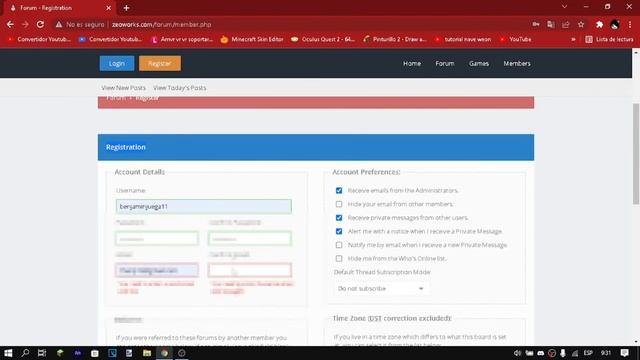Click the share page icon

click(566, 24)
